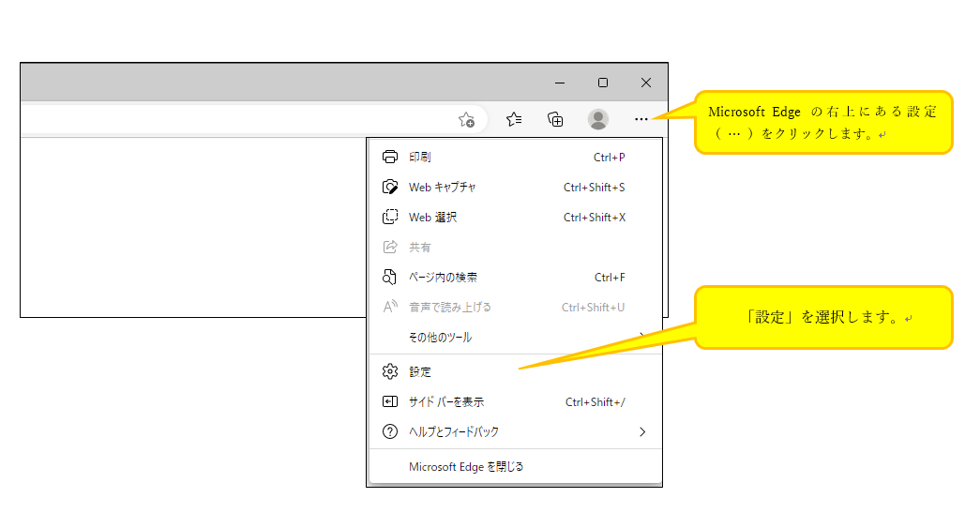Click the profile avatar icon

pyautogui.click(x=598, y=119)
